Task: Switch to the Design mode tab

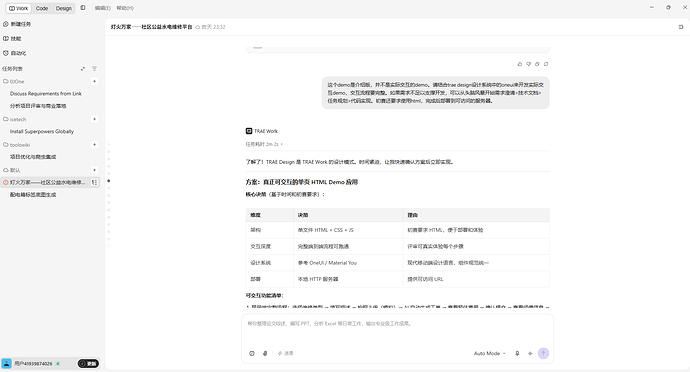Action: coord(63,8)
